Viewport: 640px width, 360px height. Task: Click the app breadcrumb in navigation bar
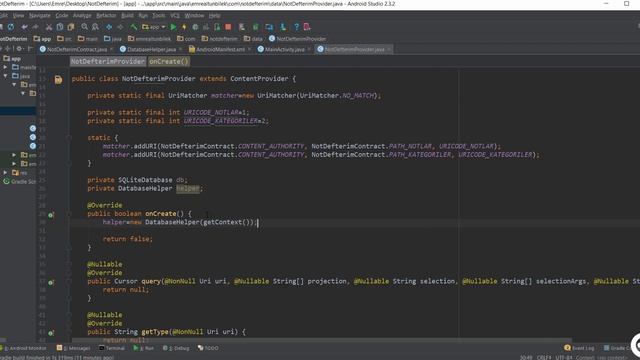[x=42, y=39]
